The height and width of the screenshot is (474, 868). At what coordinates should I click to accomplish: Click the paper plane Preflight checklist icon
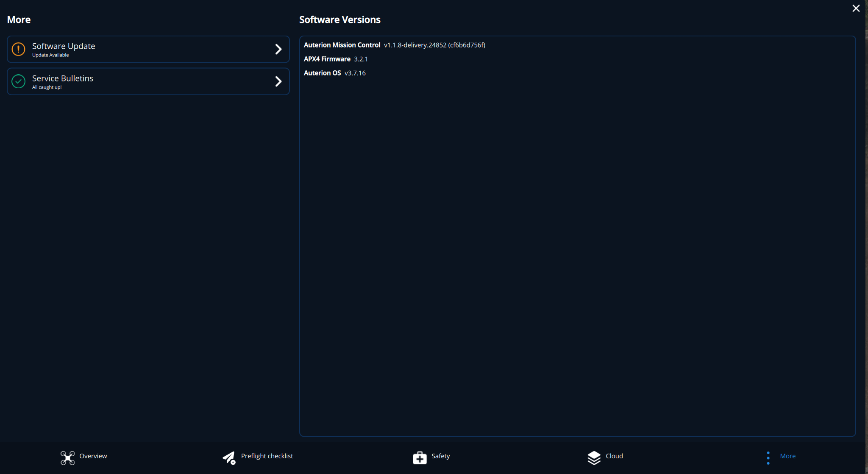(x=229, y=458)
